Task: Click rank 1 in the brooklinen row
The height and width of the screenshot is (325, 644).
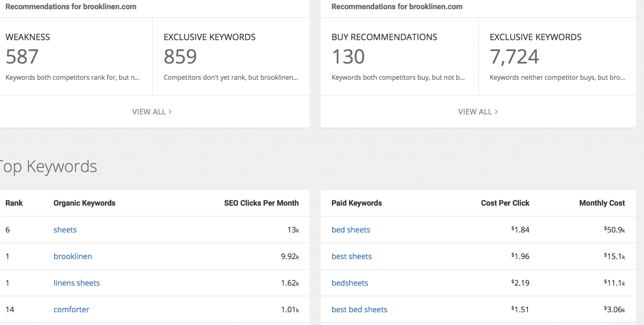Action: click(x=7, y=257)
